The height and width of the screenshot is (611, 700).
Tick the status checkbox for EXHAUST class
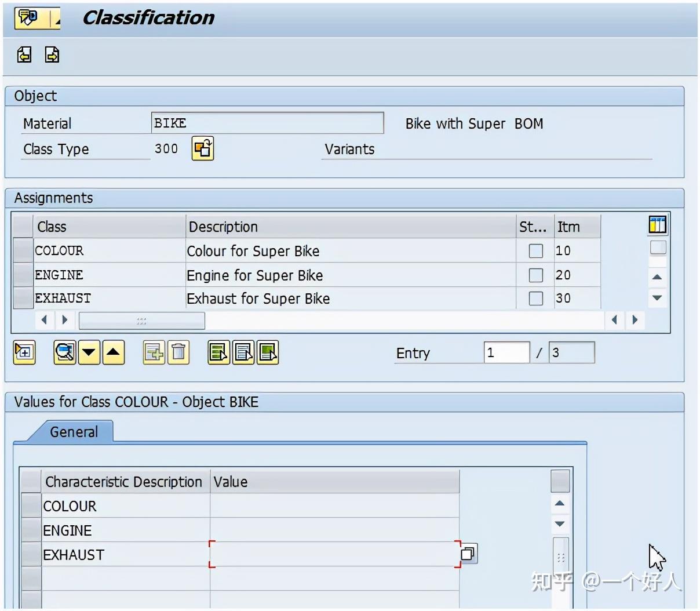[536, 298]
